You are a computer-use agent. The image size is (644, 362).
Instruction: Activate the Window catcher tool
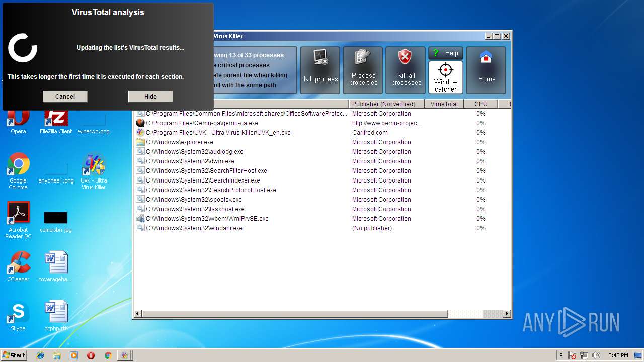446,77
